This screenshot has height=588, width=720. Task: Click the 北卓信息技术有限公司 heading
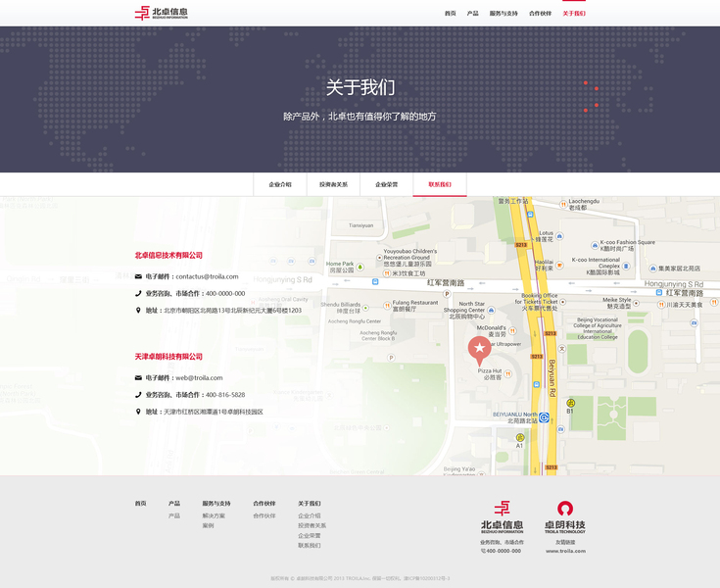coord(168,255)
